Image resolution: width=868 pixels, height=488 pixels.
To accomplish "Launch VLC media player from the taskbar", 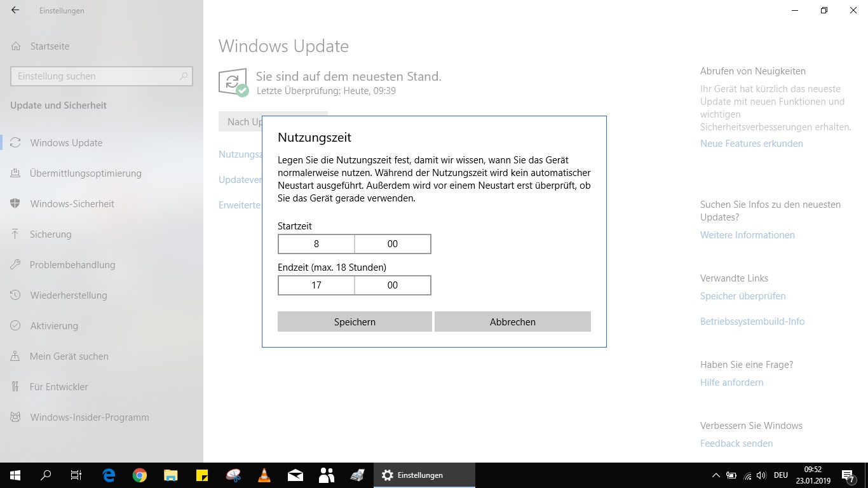I will coord(264,475).
